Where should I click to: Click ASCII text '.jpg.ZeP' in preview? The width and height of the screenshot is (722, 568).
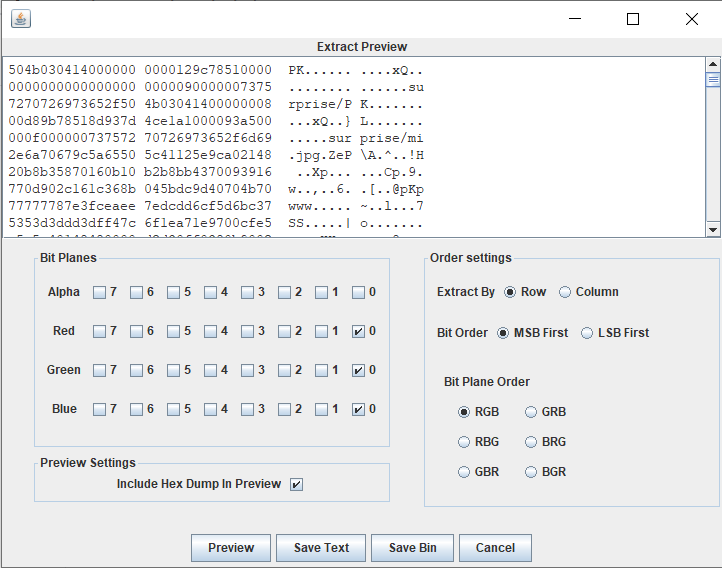pos(320,155)
